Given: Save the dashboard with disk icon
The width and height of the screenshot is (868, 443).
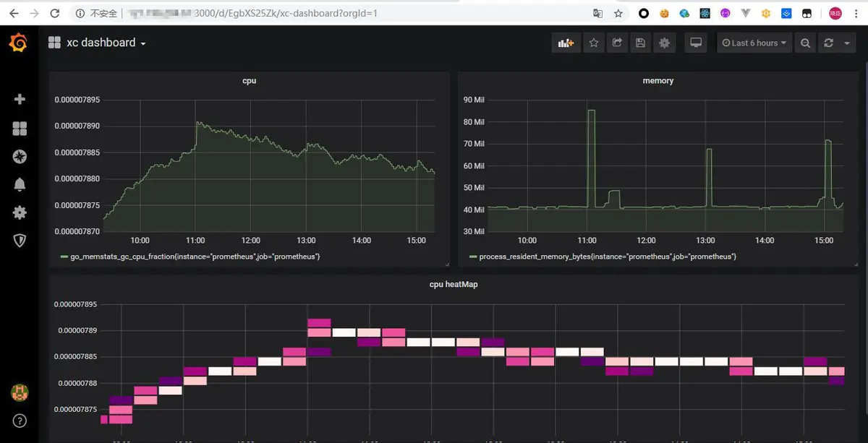Looking at the screenshot, I should pos(640,43).
